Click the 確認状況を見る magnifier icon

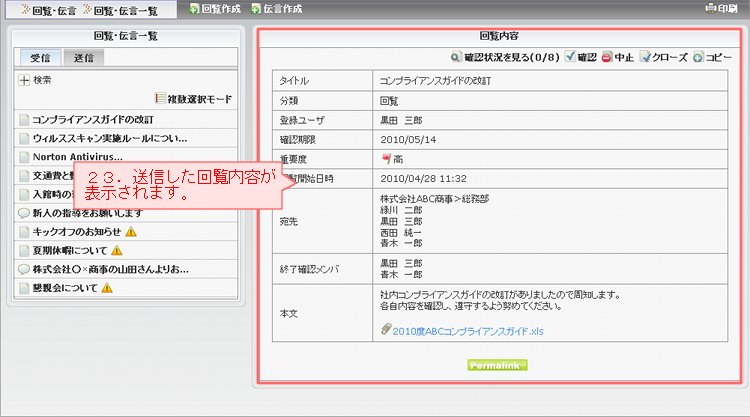click(x=456, y=57)
